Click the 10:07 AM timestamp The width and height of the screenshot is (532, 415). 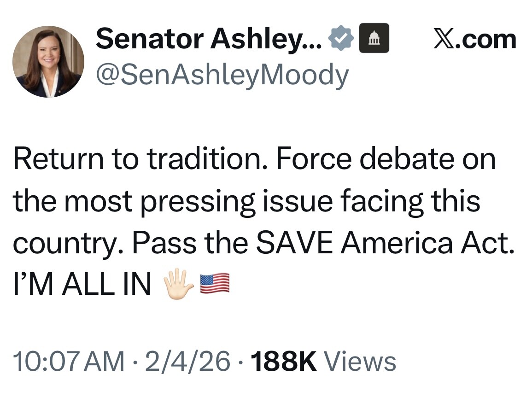69,361
